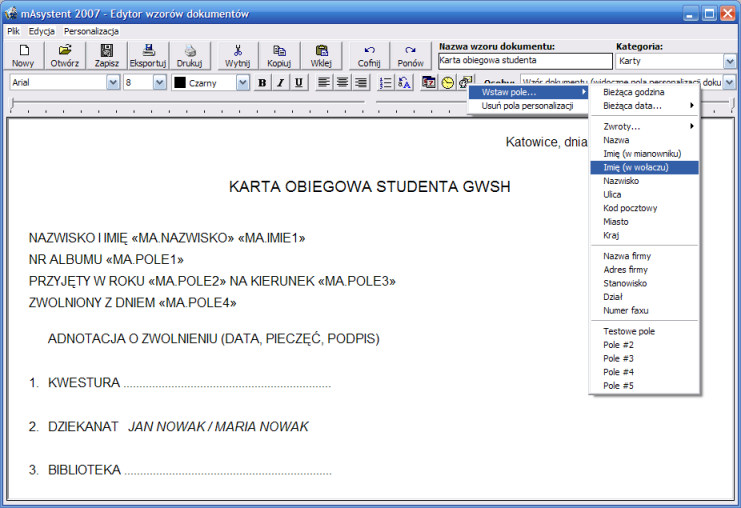Screen dimensions: 741x508
Task: Open a document with Otwórz icon
Action: pyautogui.click(x=65, y=55)
